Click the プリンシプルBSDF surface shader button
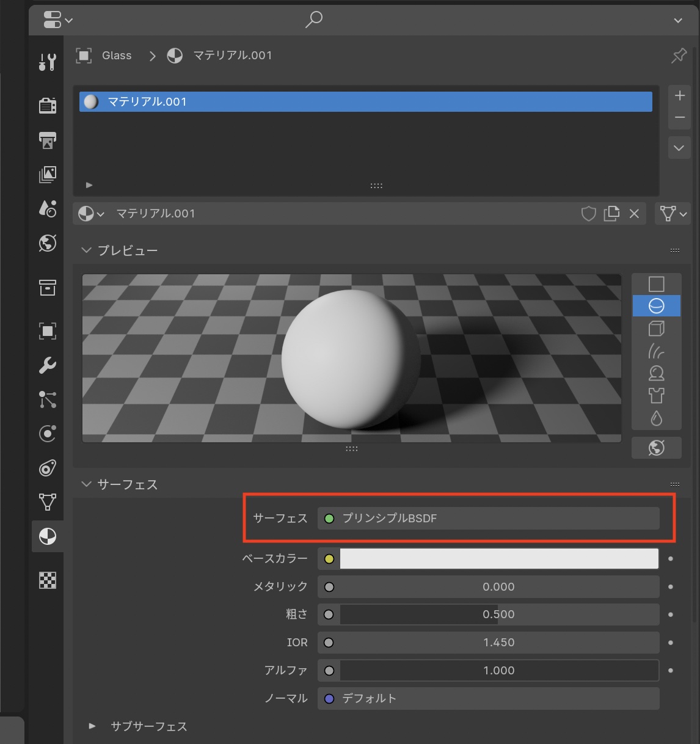This screenshot has width=700, height=744. pyautogui.click(x=488, y=519)
